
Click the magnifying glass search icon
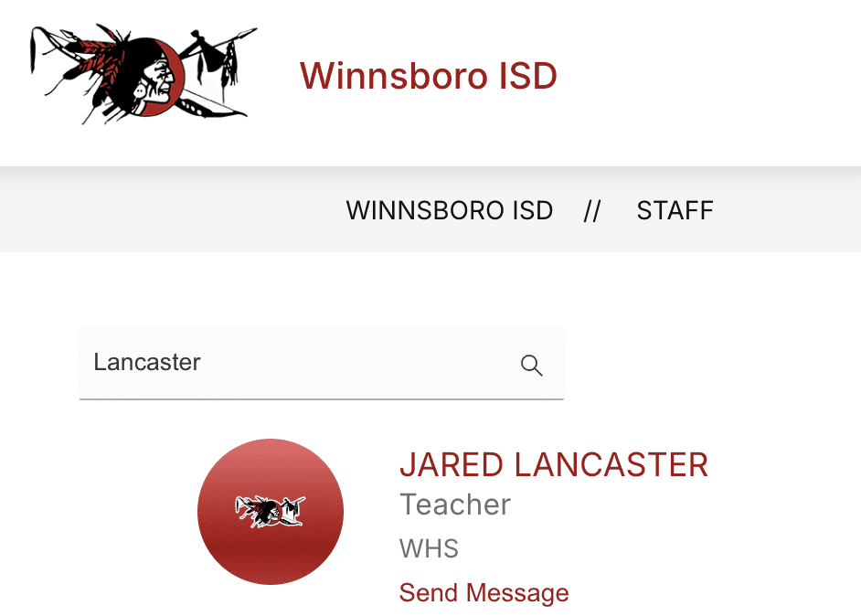[x=532, y=365]
